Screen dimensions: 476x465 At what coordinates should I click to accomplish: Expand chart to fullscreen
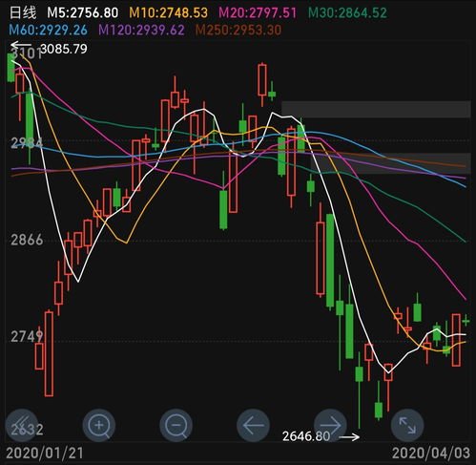[407, 425]
